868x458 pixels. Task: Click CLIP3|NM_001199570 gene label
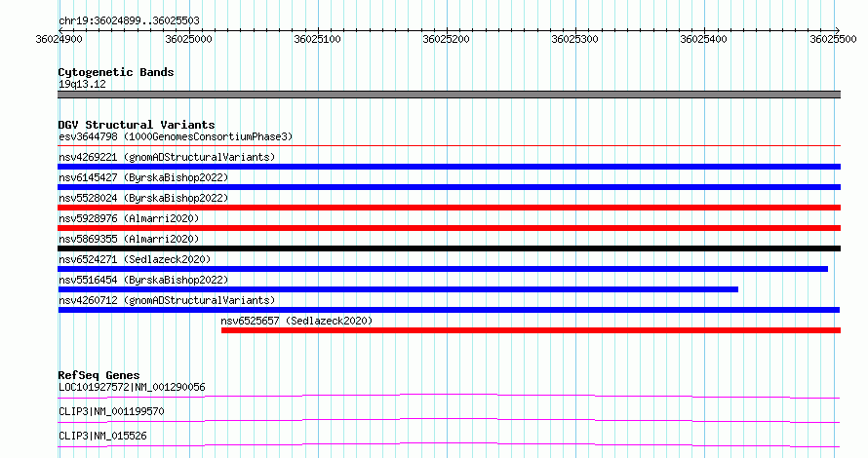pyautogui.click(x=111, y=411)
